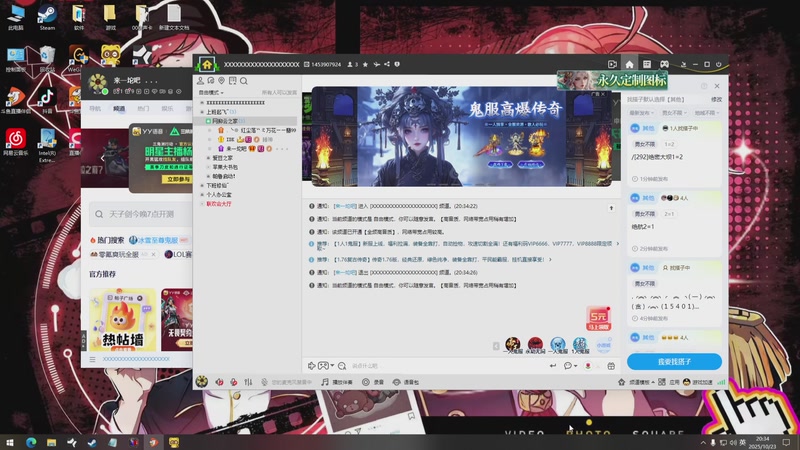Screen dimensions: 800x450
Task: Toggle the microphone mute in bottom bar
Action: pos(264,382)
